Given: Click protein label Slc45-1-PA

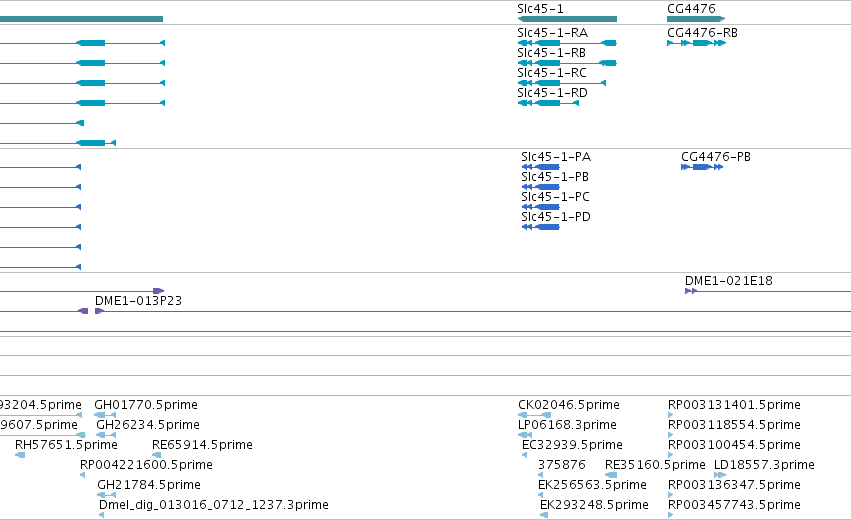Looking at the screenshot, I should click(556, 157).
